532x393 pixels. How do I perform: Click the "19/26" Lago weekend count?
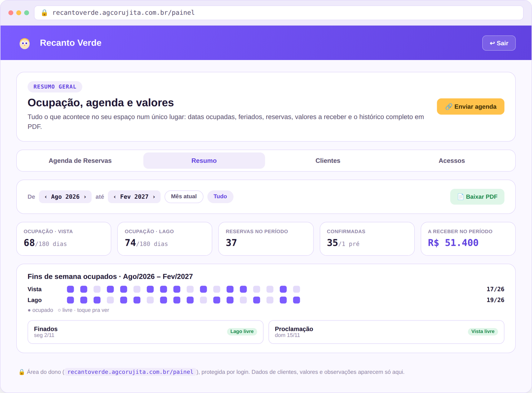coord(496,300)
